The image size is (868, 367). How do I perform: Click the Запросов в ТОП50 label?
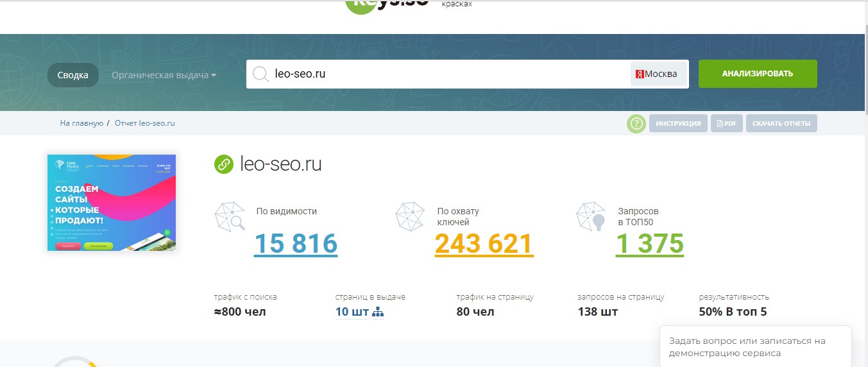pyautogui.click(x=638, y=217)
